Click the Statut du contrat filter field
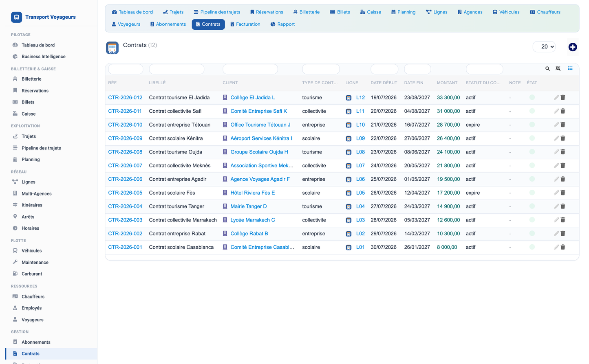The image size is (589, 364). click(484, 69)
